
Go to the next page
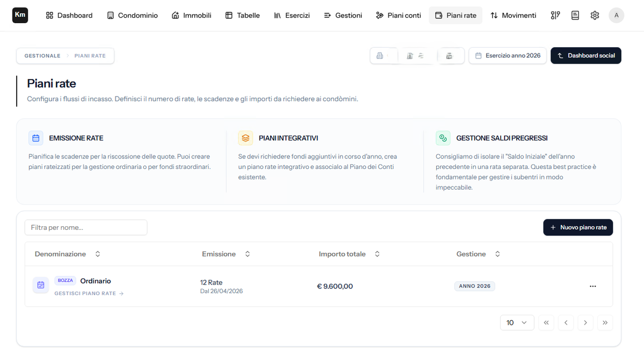coord(586,323)
